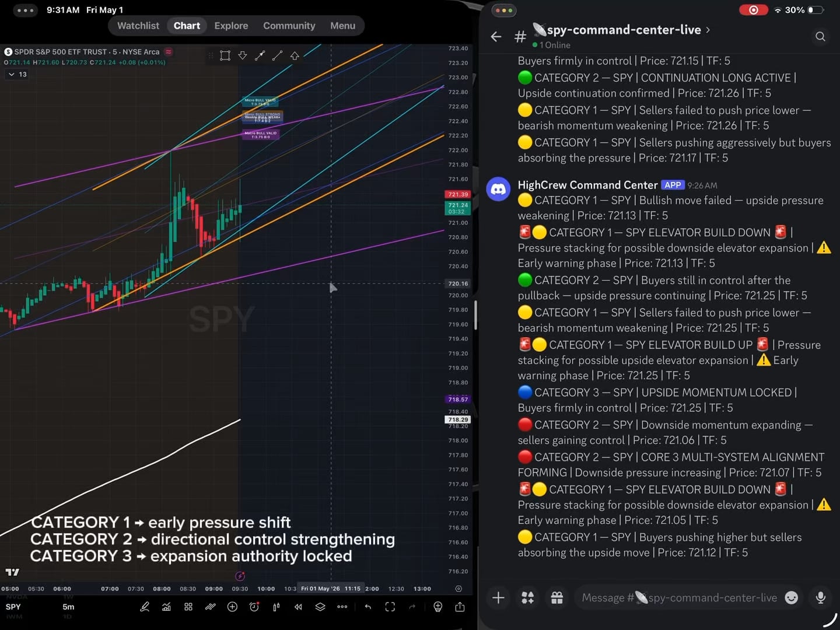Image resolution: width=840 pixels, height=630 pixels.
Task: Tap the add symbol plus circle
Action: [232, 607]
